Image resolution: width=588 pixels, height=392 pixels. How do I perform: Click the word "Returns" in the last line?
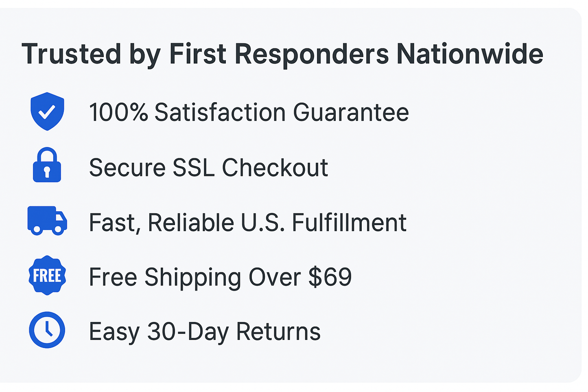pyautogui.click(x=278, y=332)
